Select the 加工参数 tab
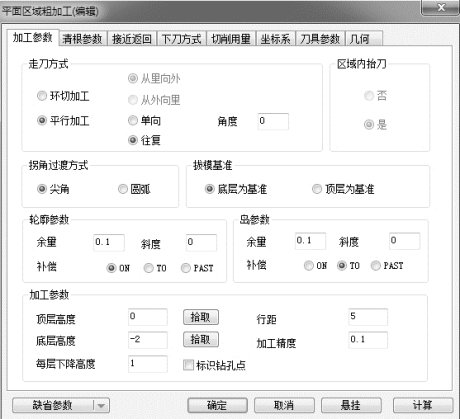This screenshot has width=460, height=419. point(33,38)
